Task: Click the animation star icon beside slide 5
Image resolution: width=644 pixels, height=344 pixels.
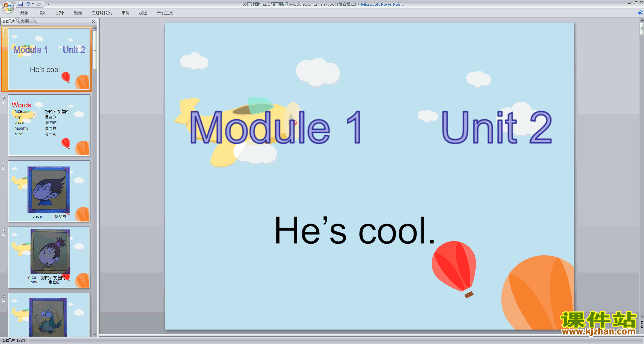Action: coord(4,300)
